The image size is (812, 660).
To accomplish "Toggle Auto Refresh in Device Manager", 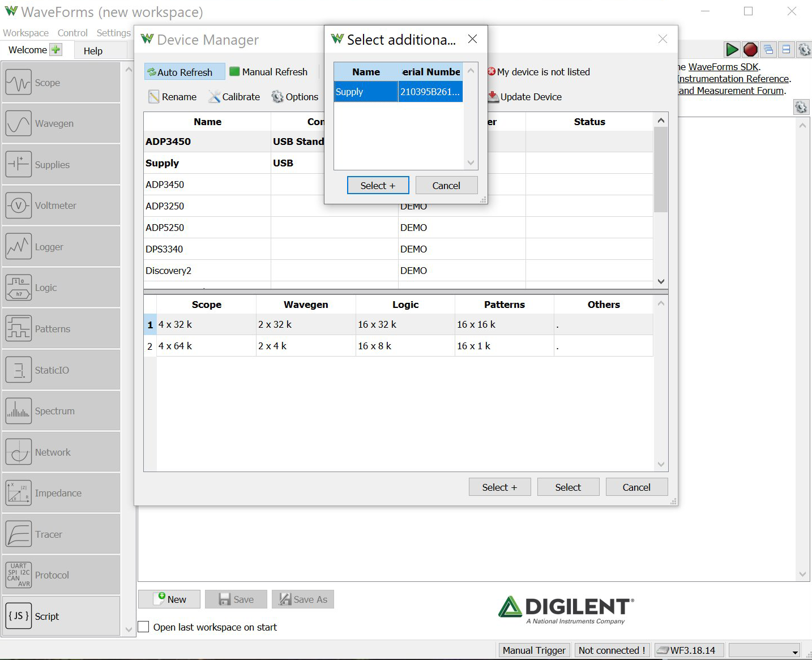I will pos(185,72).
